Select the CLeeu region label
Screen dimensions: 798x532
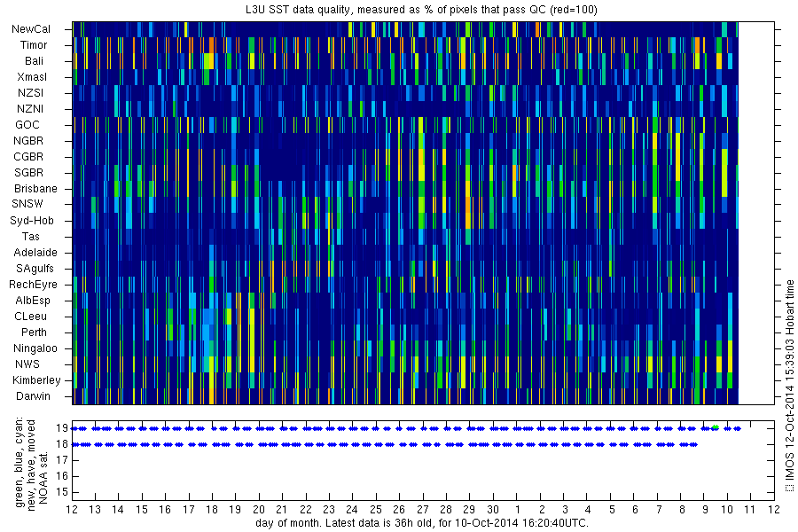pyautogui.click(x=30, y=317)
